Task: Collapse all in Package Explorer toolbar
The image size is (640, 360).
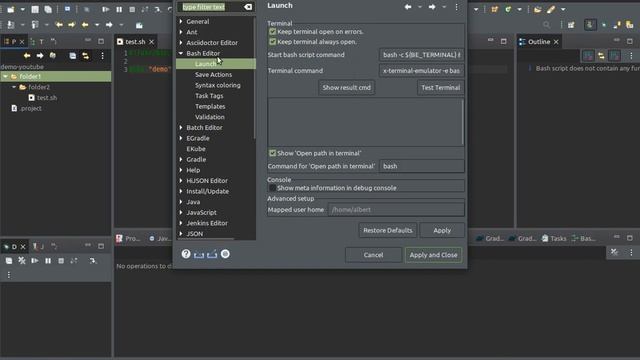Action: (x=72, y=56)
